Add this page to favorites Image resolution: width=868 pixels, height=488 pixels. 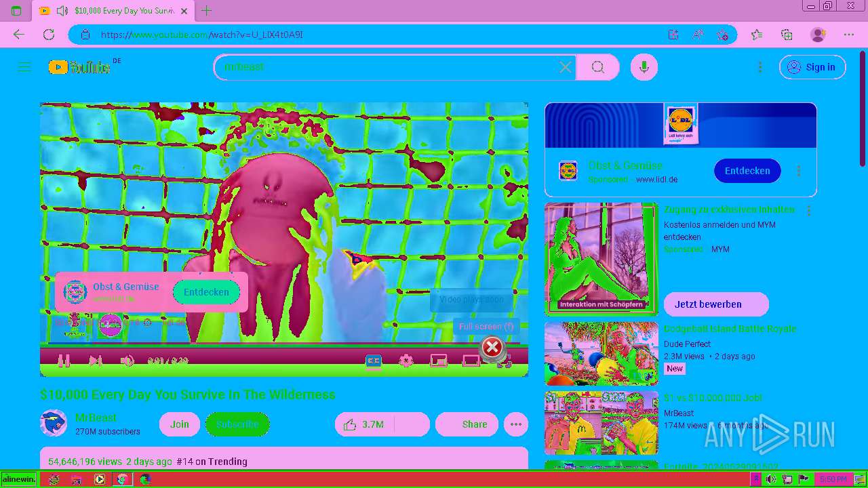coord(722,35)
